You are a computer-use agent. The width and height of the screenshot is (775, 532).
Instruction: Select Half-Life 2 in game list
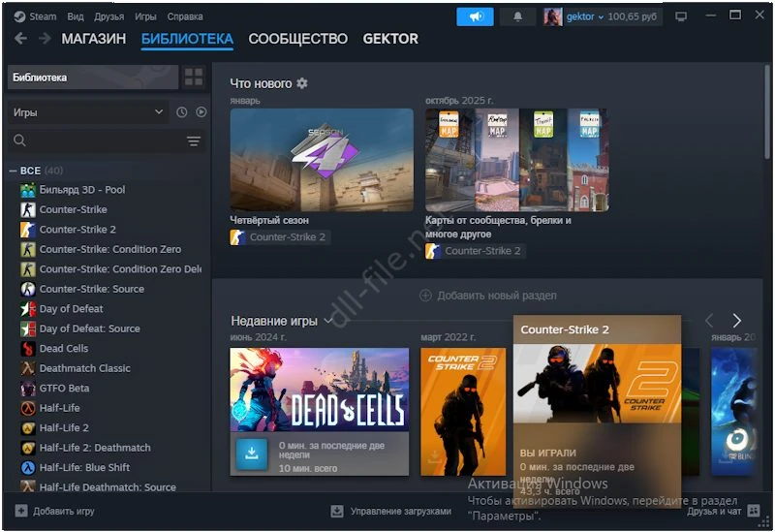tap(64, 427)
